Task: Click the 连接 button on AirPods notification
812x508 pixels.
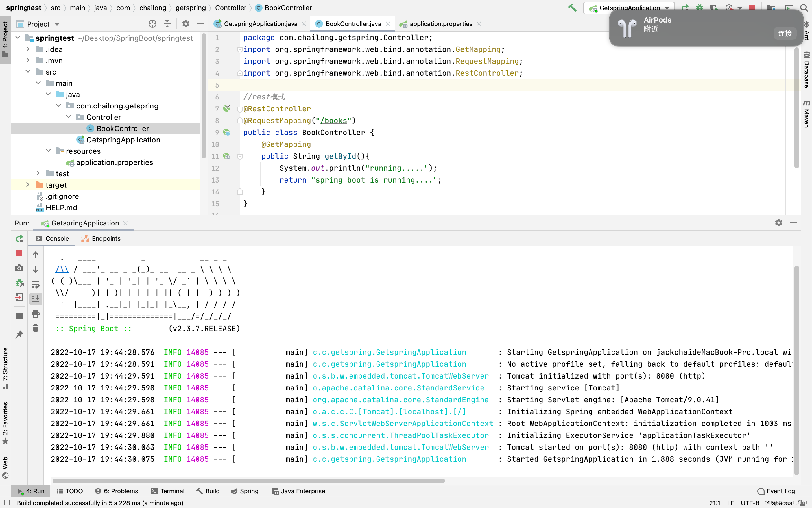Action: [x=785, y=33]
